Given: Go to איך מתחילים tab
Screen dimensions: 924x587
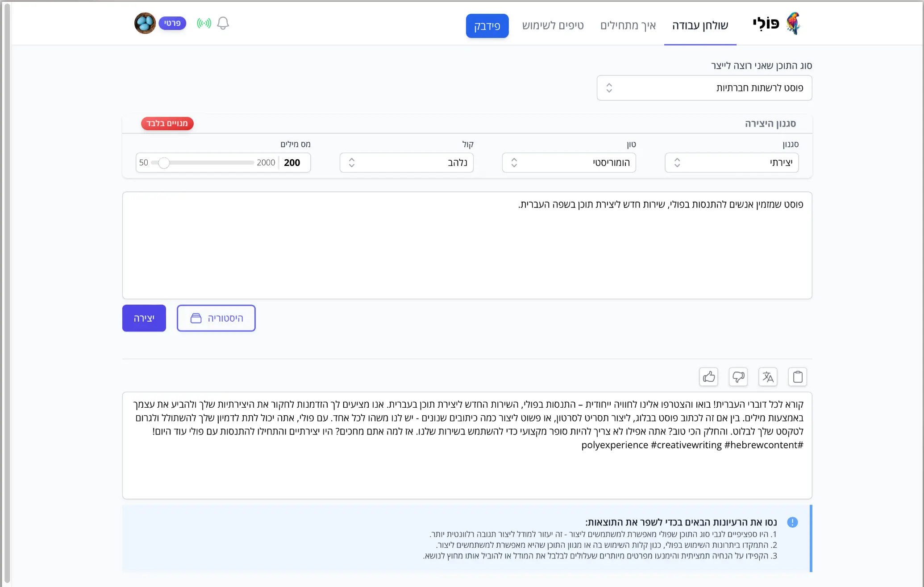Looking at the screenshot, I should pos(628,25).
